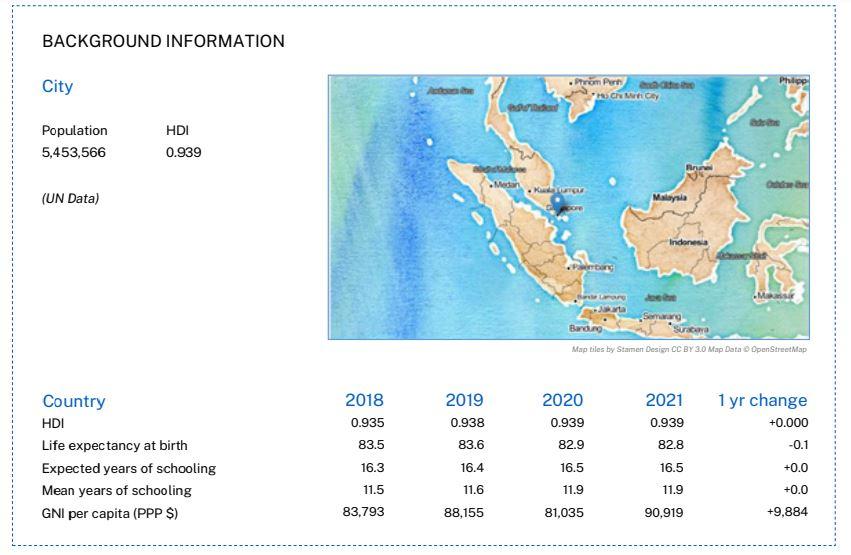The width and height of the screenshot is (851, 555).
Task: Click the Country section heading
Action: pyautogui.click(x=73, y=401)
